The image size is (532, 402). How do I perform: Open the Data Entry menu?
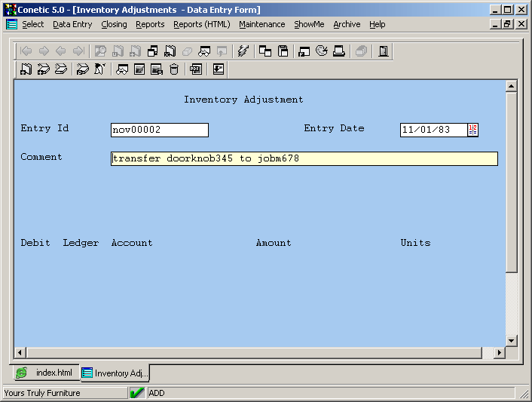72,24
